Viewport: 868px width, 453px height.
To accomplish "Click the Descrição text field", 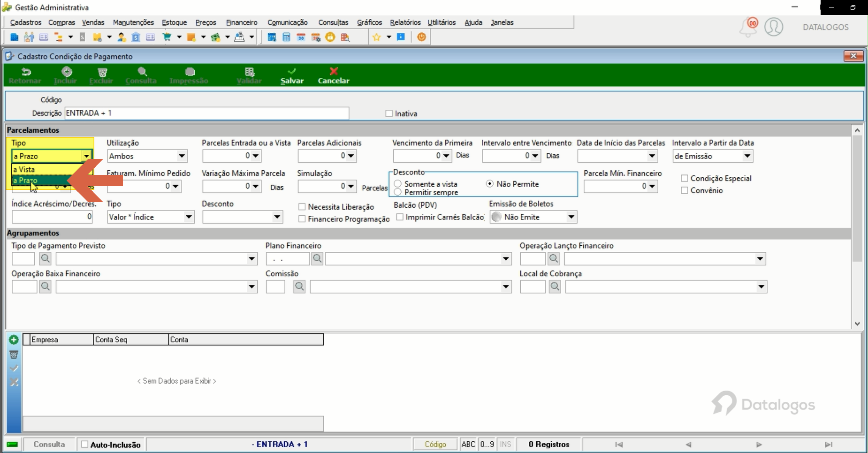I will 207,113.
